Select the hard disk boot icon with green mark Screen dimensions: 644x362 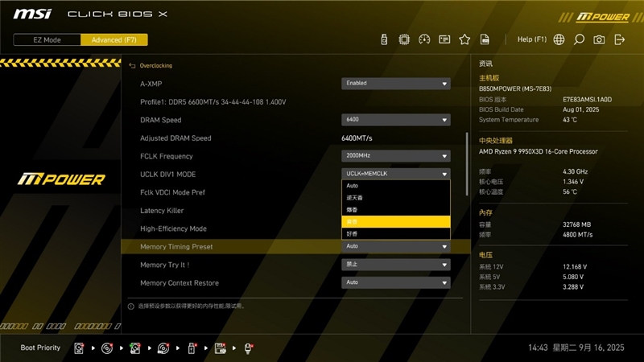tap(135, 348)
